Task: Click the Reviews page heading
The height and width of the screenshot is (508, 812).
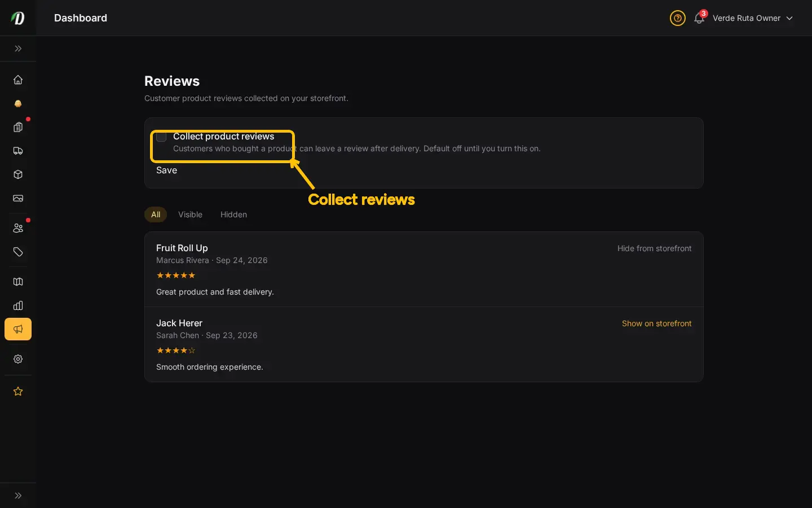Action: click(x=172, y=81)
